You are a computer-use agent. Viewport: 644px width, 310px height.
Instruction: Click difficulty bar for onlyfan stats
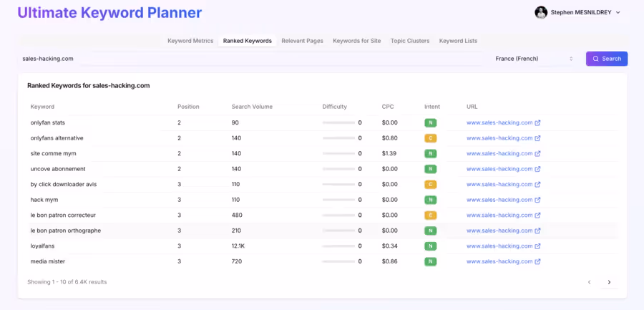pyautogui.click(x=339, y=122)
